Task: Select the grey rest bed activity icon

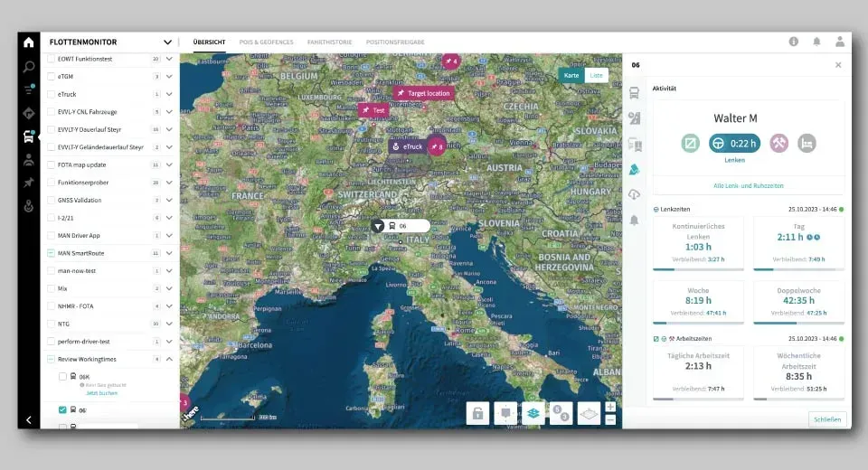Action: [807, 144]
